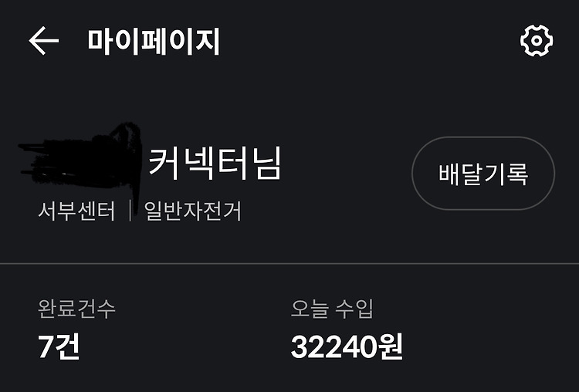Open settings with the gear icon
Image resolution: width=579 pixels, height=392 pixels.
point(537,41)
